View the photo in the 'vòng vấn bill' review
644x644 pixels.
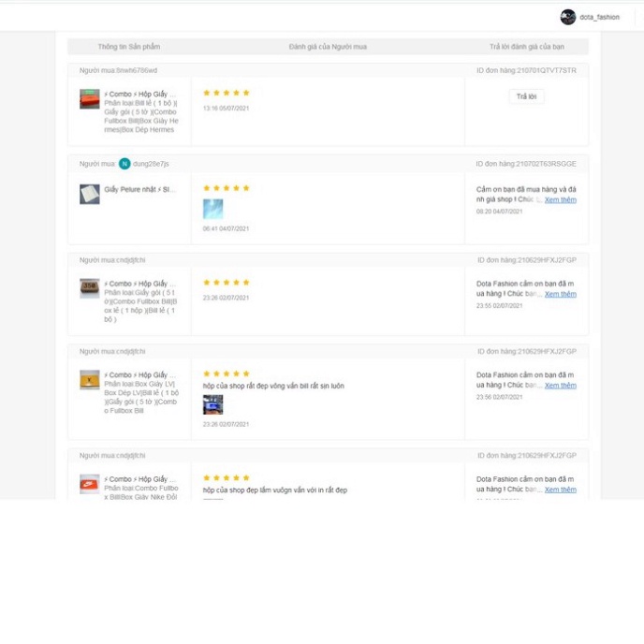click(x=212, y=404)
